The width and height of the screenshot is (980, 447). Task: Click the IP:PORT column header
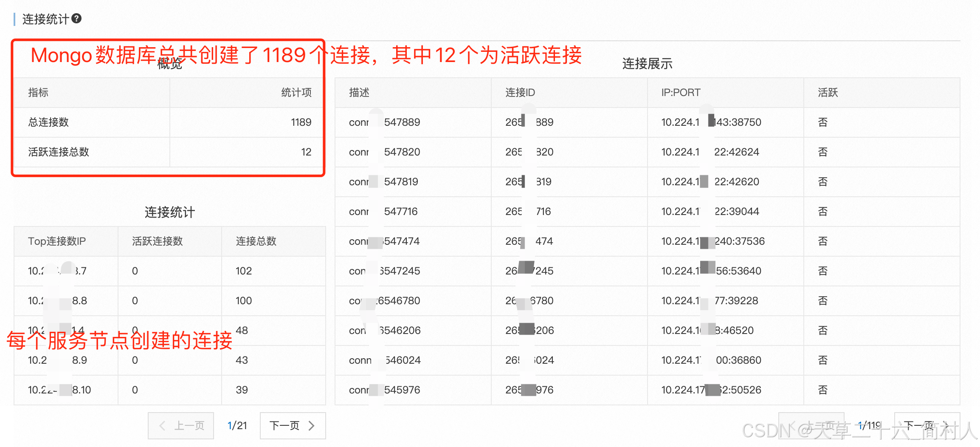[681, 93]
